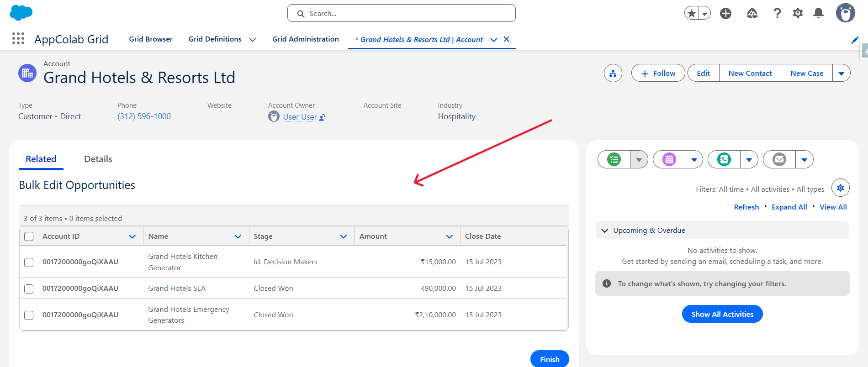Screen dimensions: 868x367
Task: Click the Edit button
Action: point(704,73)
